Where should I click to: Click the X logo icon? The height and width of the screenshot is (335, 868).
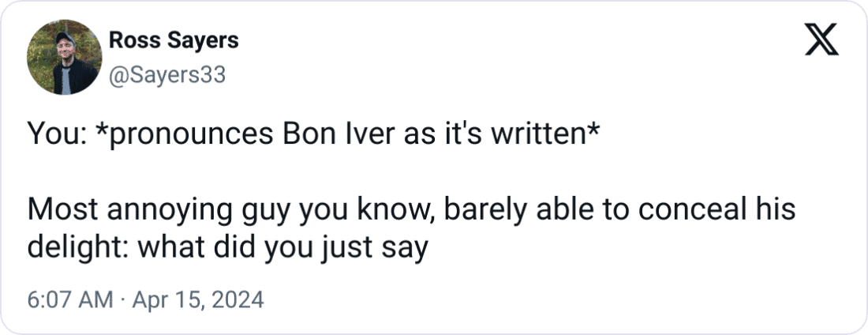(x=821, y=40)
